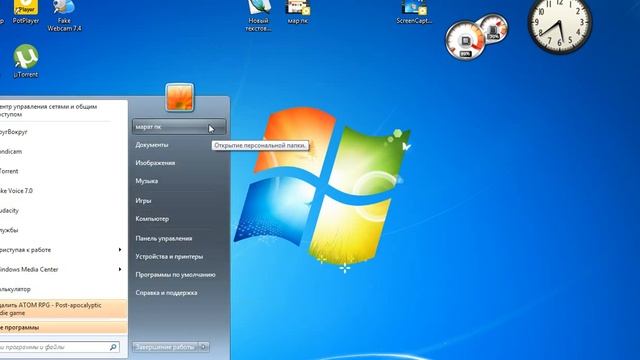The width and height of the screenshot is (640, 360).
Task: Click the search magnifier icon
Action: [113, 347]
